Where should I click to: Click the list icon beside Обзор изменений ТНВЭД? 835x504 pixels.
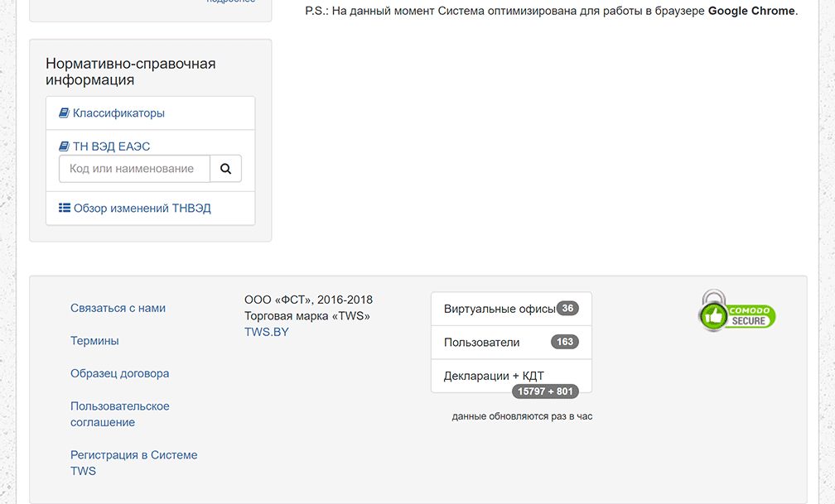65,208
